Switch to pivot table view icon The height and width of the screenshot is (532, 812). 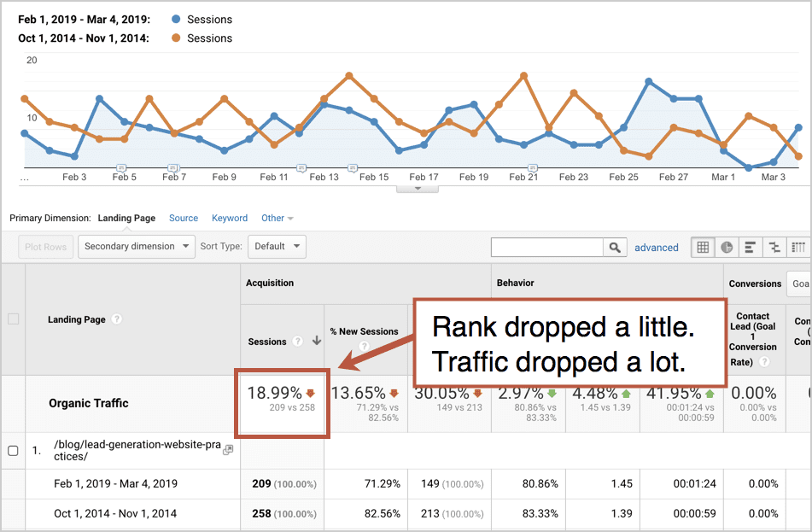coord(798,247)
